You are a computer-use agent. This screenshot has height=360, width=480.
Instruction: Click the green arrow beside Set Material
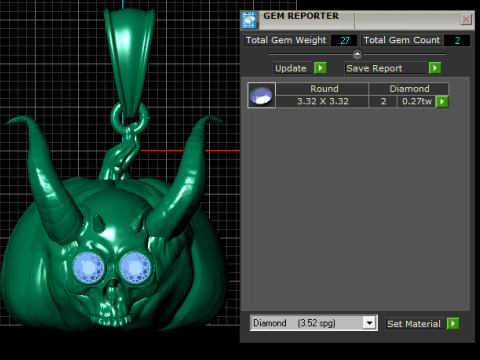pos(453,324)
